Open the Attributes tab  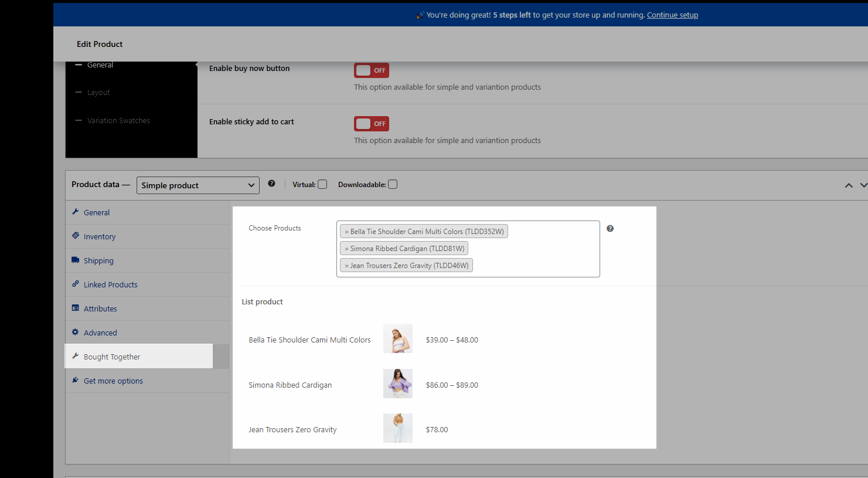click(x=147, y=309)
